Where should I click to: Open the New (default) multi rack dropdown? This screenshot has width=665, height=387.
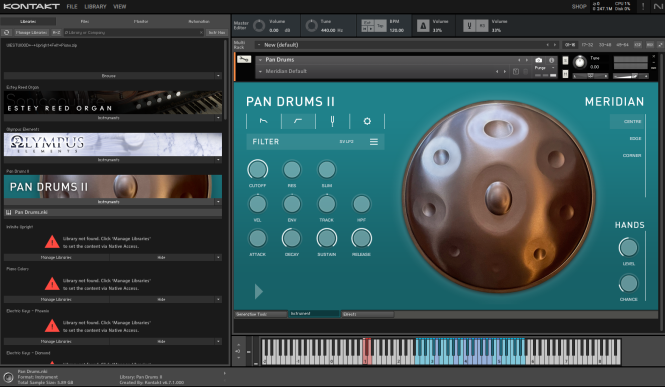point(259,45)
